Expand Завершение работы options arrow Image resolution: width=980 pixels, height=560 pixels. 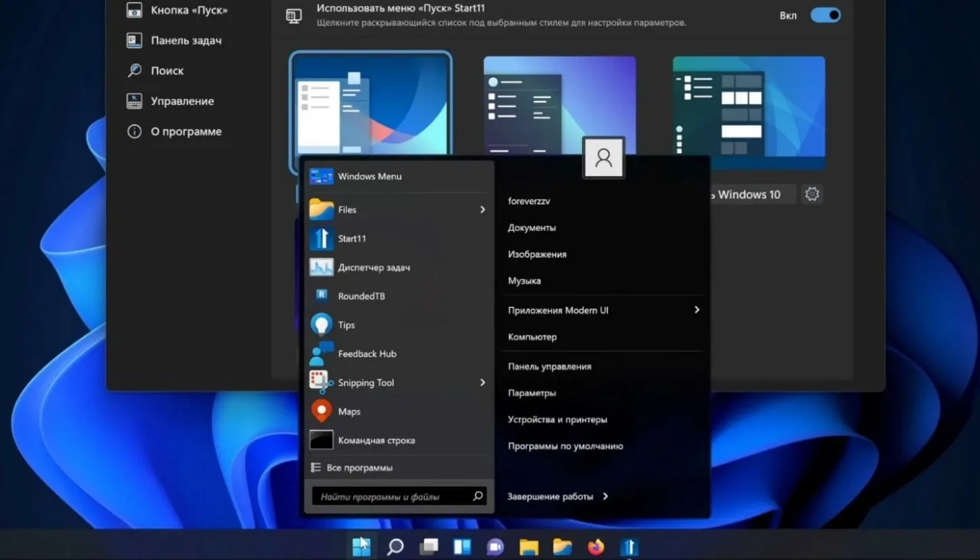(x=605, y=497)
